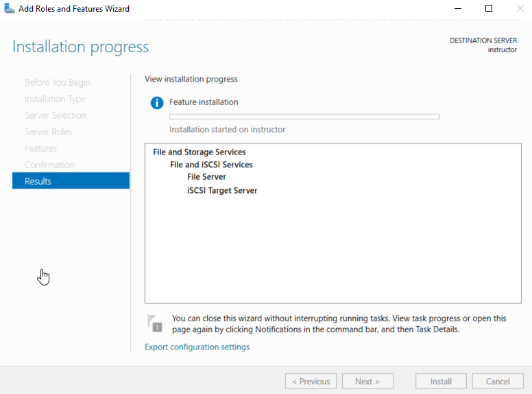Click the View installation progress heading

coord(191,79)
